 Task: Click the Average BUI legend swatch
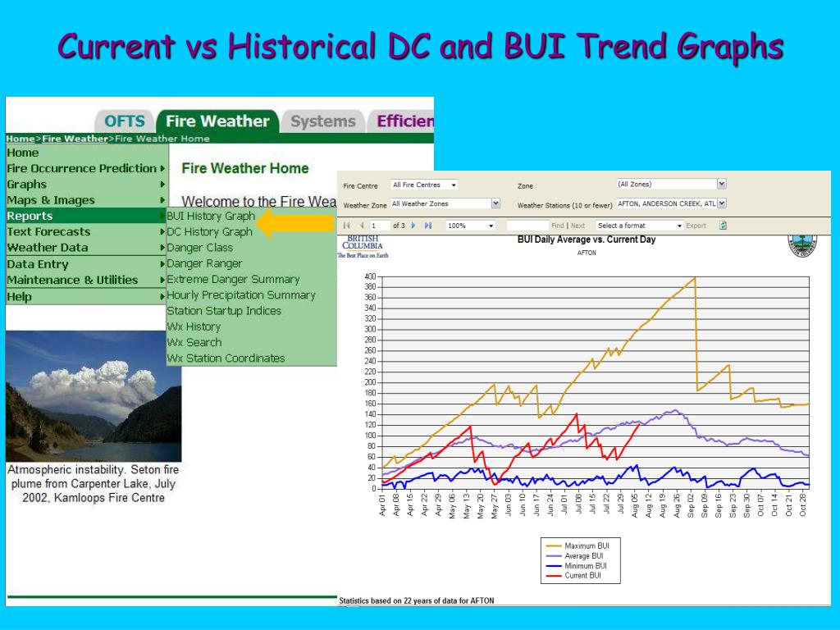(554, 556)
